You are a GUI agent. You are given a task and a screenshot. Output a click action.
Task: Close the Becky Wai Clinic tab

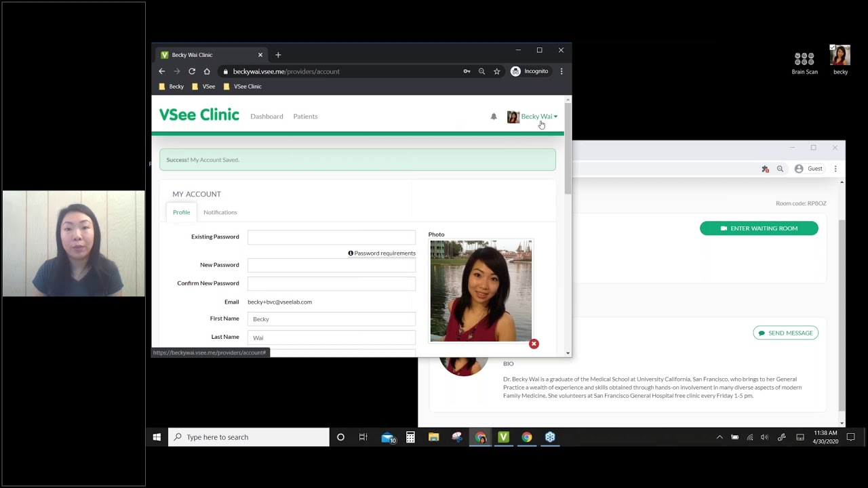(260, 55)
